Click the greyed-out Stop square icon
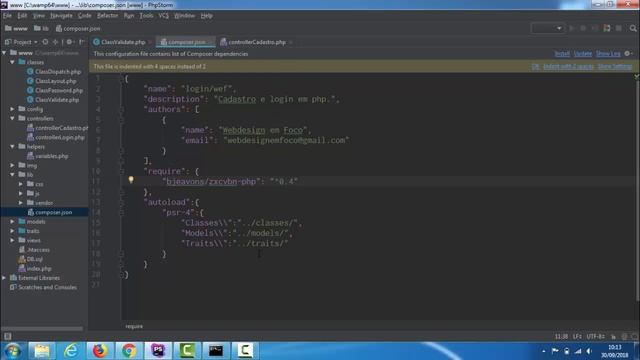 pos(619,28)
